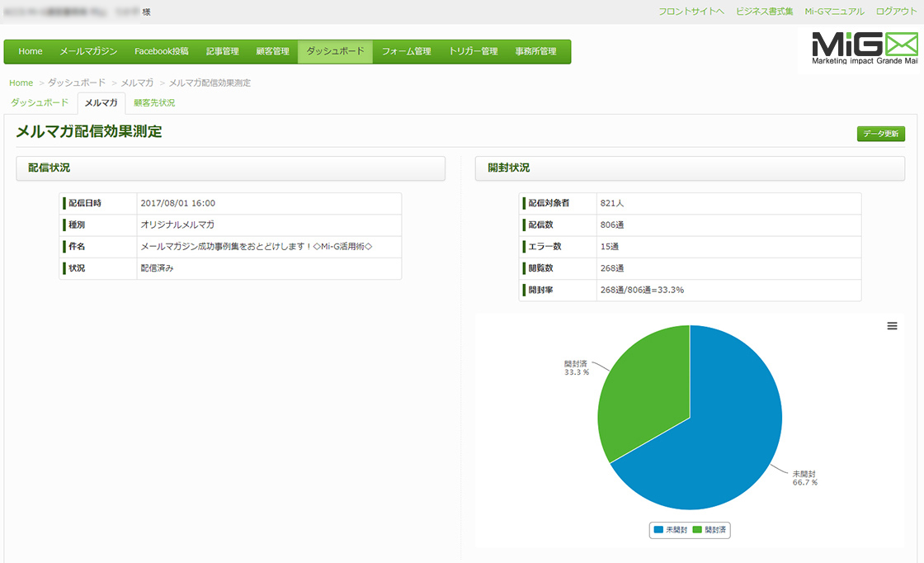Click the date 2017/08/01 16:00
Screen dimensions: 924x563
178,203
